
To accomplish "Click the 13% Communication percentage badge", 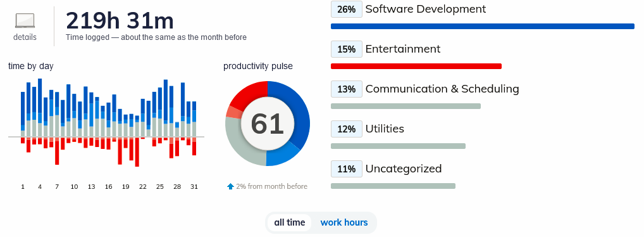I will (347, 89).
